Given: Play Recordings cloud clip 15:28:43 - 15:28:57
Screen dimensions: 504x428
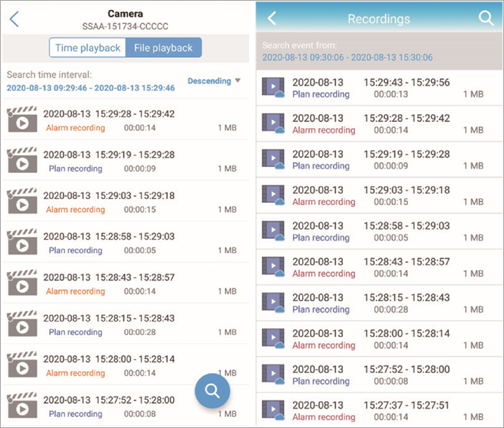Looking at the screenshot, I should (273, 267).
